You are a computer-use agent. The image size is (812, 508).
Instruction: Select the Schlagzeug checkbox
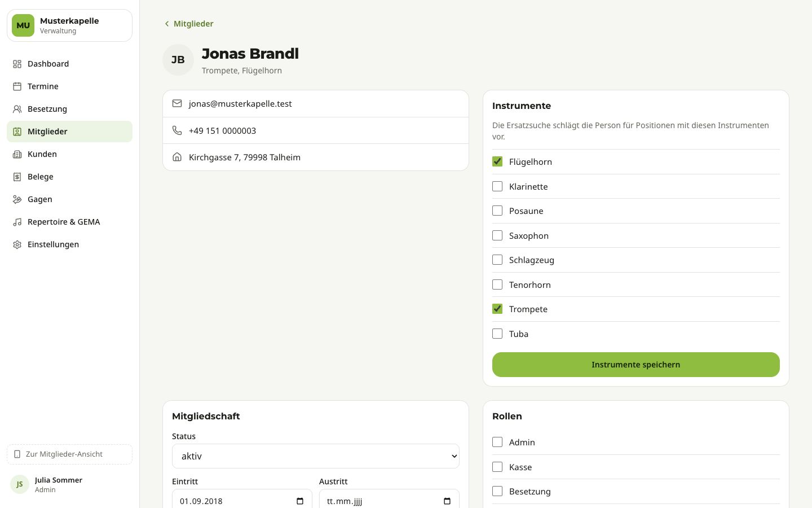click(x=497, y=260)
